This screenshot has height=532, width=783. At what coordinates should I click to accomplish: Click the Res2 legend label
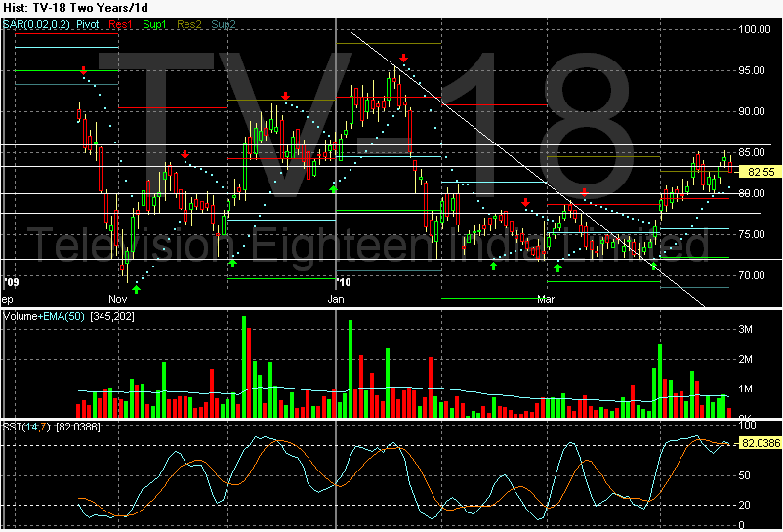click(x=188, y=24)
